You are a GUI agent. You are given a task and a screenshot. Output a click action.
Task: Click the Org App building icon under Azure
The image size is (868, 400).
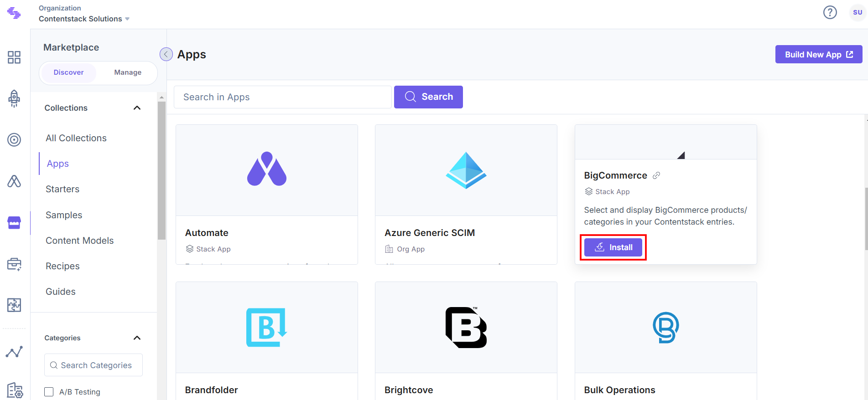[389, 249]
